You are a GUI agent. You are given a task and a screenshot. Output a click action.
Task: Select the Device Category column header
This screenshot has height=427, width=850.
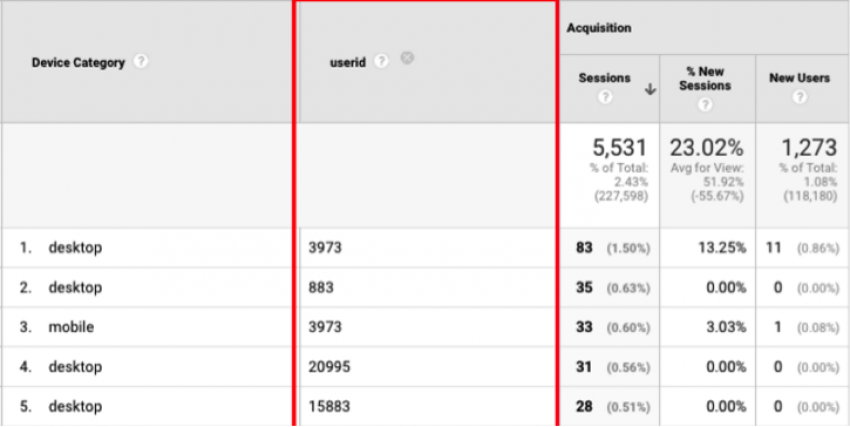79,63
